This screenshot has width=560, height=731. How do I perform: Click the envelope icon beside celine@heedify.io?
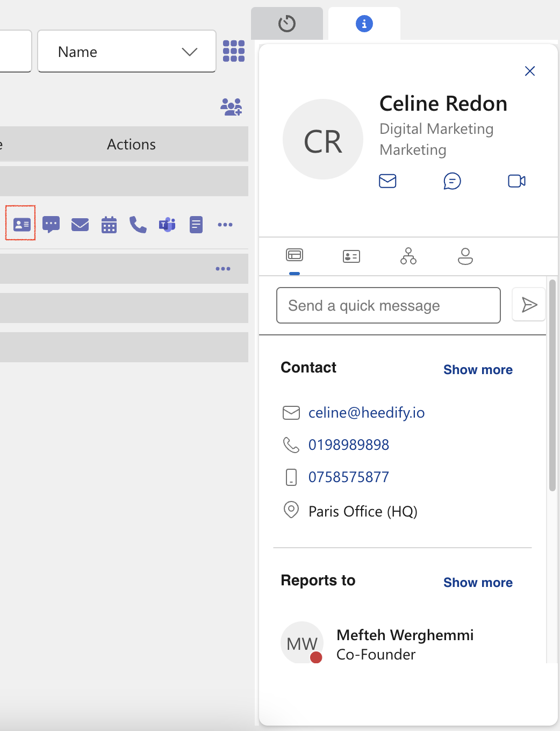[x=291, y=413]
